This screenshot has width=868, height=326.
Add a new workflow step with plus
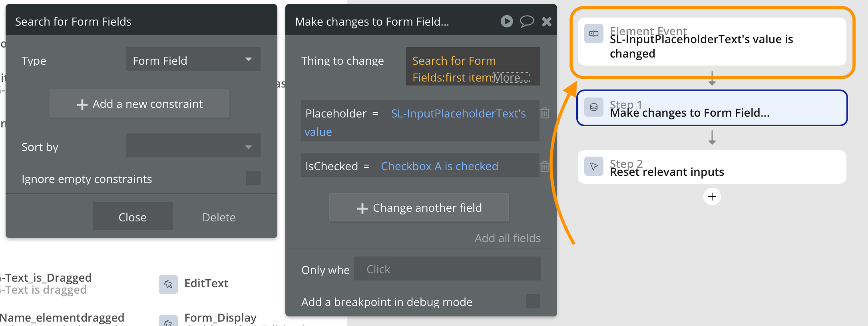712,197
